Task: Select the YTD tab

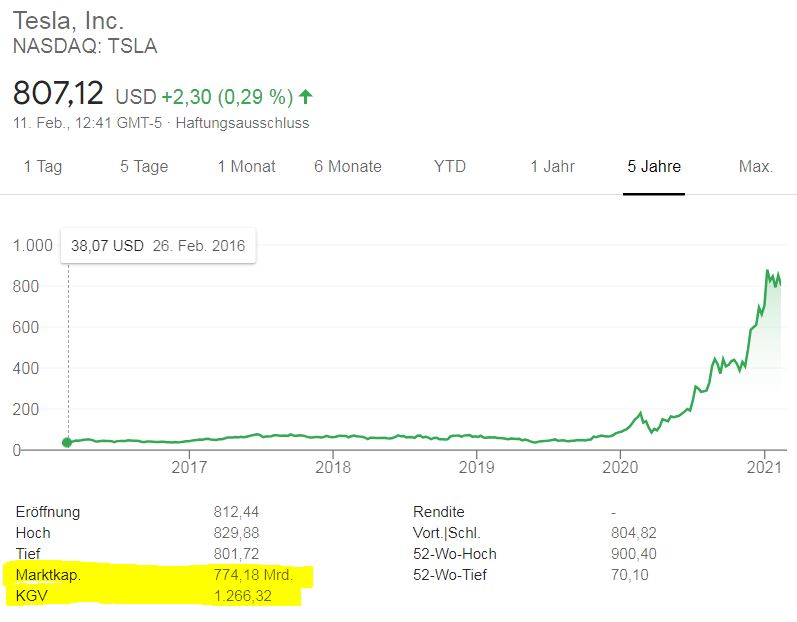Action: click(x=450, y=166)
